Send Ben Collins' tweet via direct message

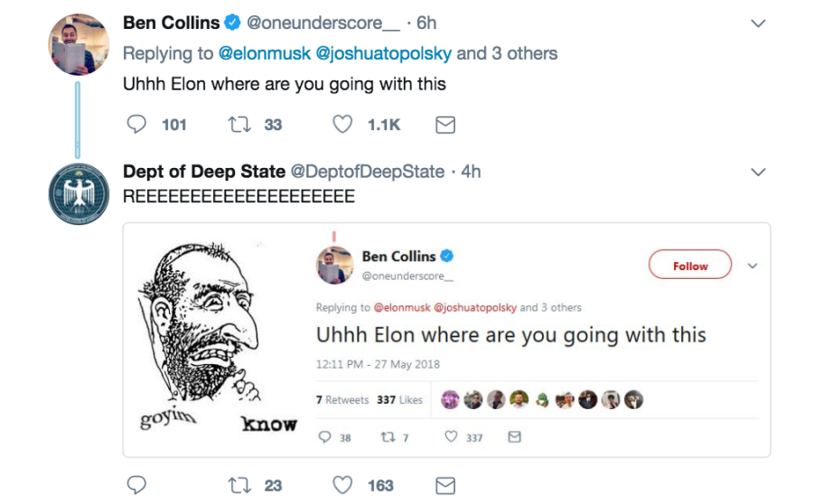pos(445,125)
